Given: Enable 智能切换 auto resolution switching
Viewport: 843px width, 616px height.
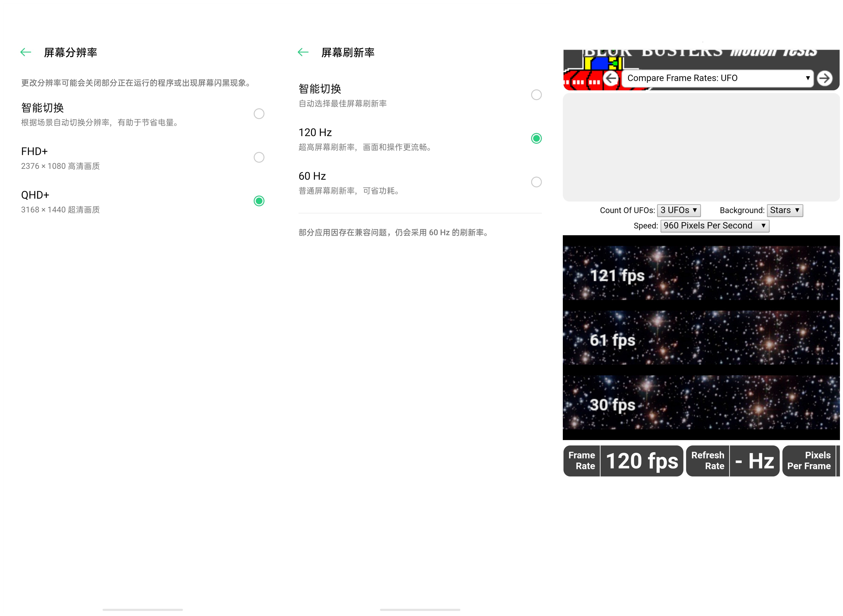Looking at the screenshot, I should [x=260, y=113].
